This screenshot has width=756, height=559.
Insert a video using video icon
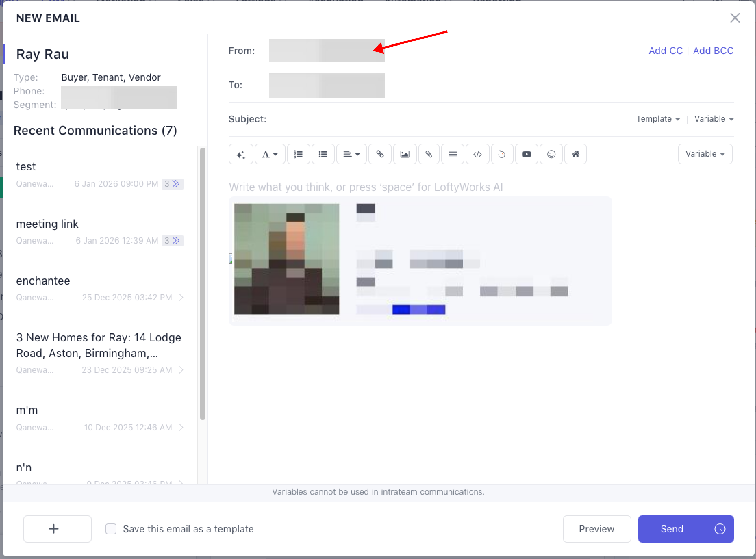click(527, 154)
